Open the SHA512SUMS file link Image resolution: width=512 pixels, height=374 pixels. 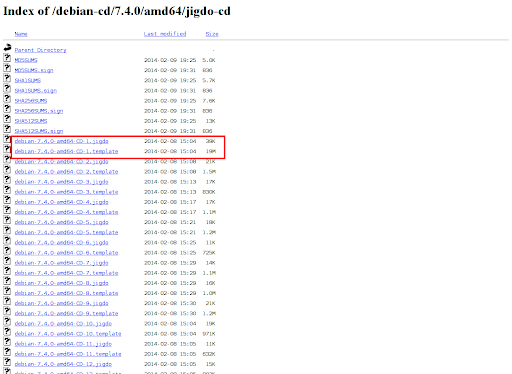31,121
